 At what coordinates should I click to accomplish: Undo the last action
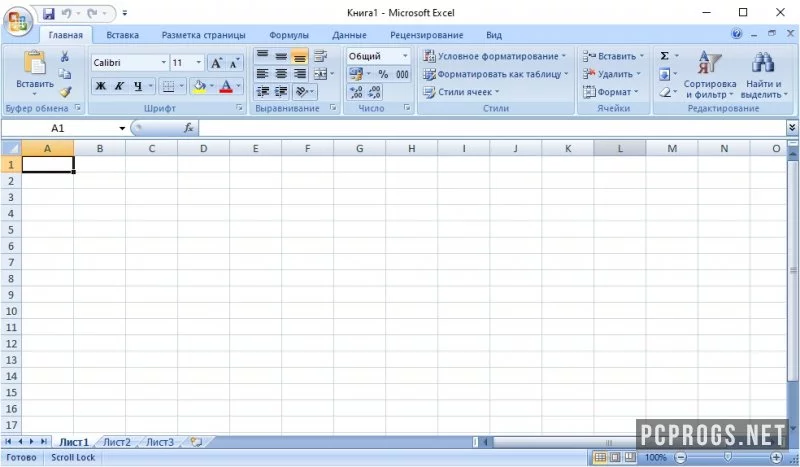coord(66,13)
